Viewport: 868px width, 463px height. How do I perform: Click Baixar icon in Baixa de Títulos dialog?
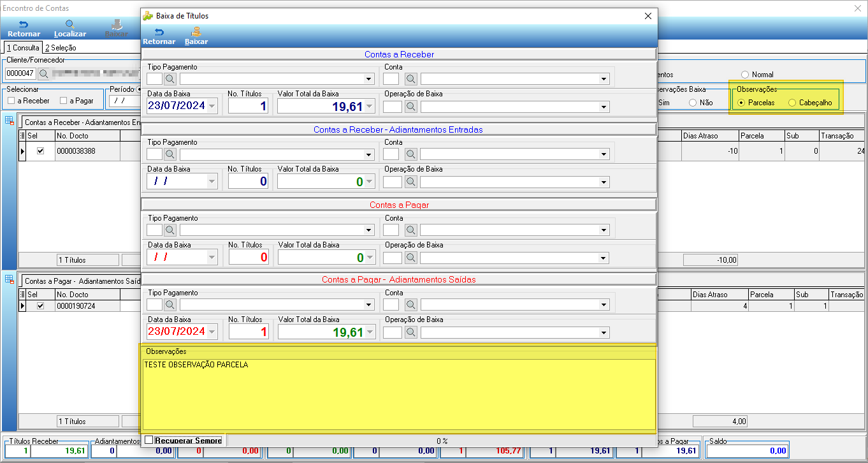pos(196,31)
